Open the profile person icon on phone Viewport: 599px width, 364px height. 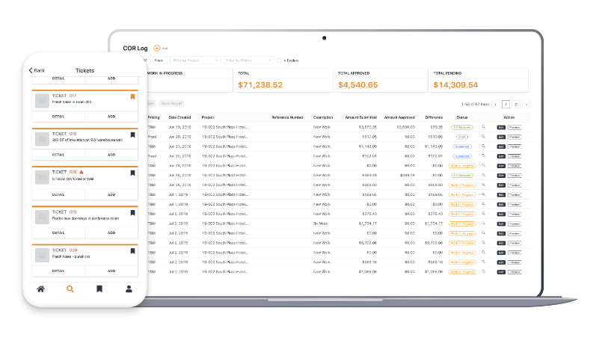pyautogui.click(x=129, y=289)
